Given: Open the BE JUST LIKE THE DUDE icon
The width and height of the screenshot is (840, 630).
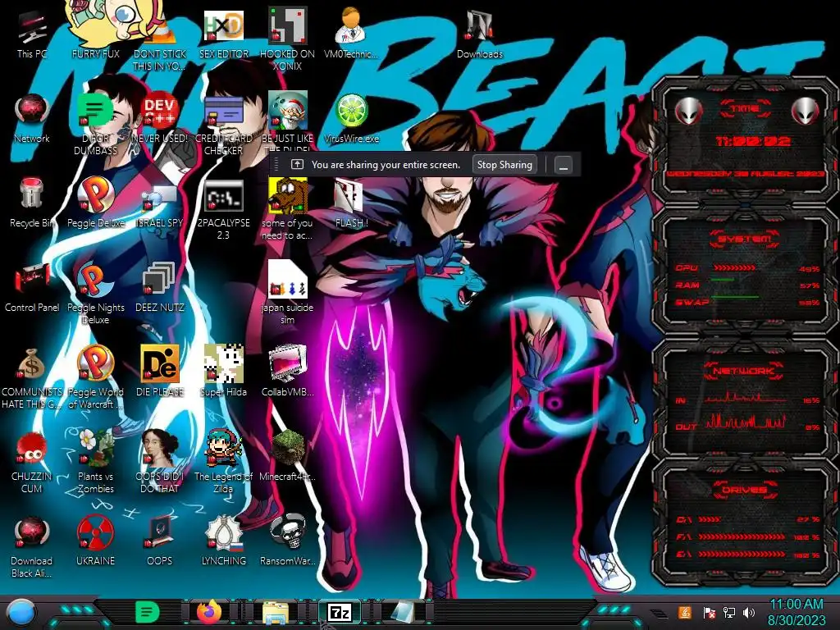Looking at the screenshot, I should tap(288, 122).
